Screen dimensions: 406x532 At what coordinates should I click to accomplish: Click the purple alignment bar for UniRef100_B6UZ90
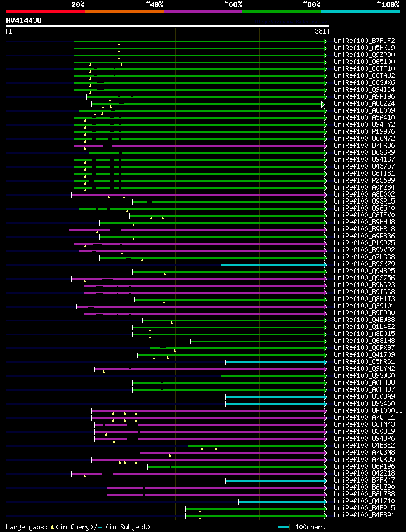[x=215, y=488]
